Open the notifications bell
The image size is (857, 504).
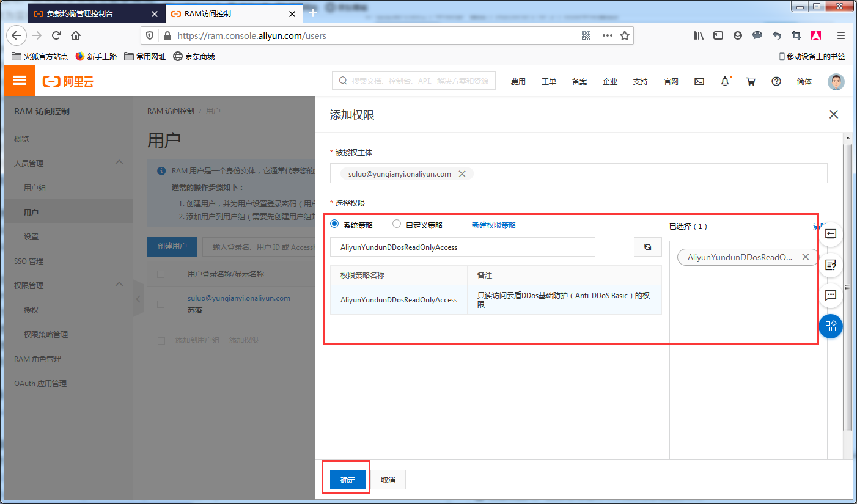tap(725, 81)
